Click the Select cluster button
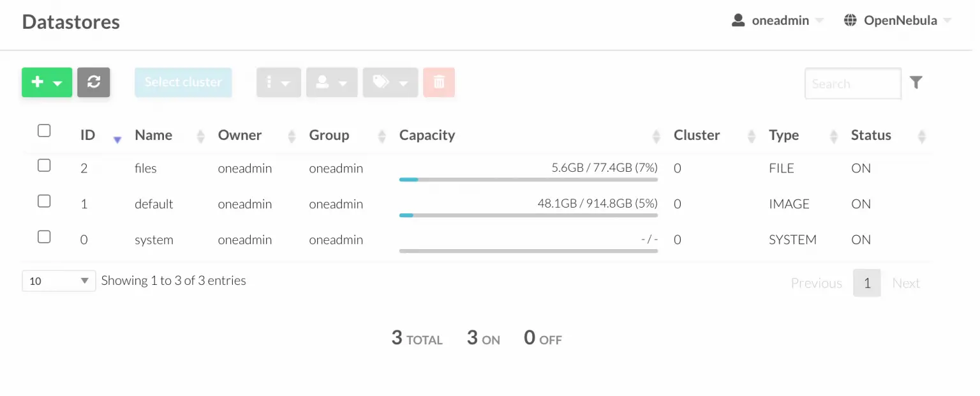The height and width of the screenshot is (396, 980). coord(183,82)
